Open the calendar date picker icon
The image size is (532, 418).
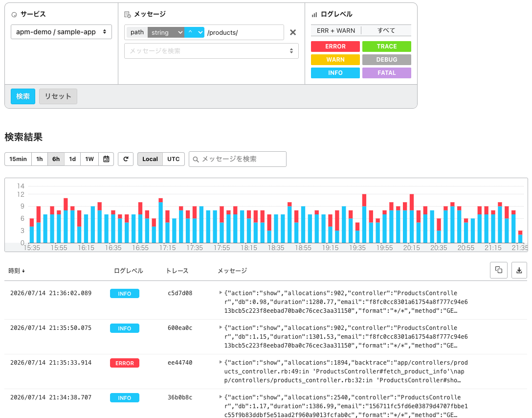coord(106,159)
